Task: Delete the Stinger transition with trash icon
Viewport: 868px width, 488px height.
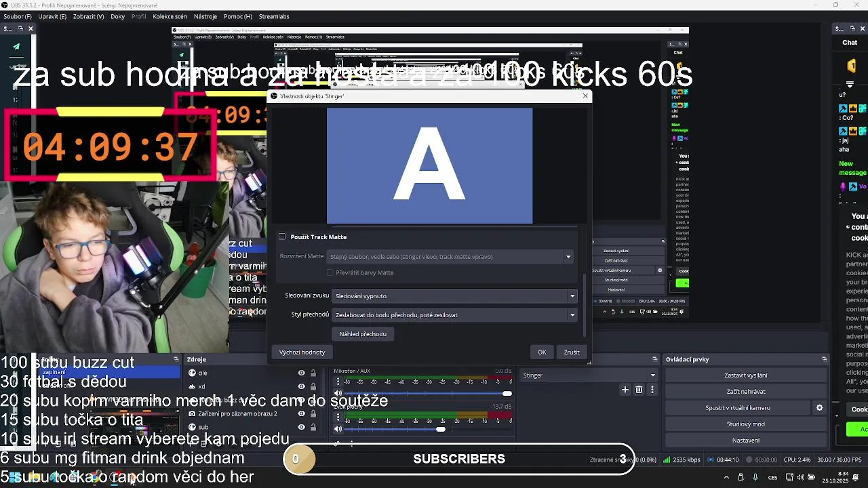Action: pos(639,390)
